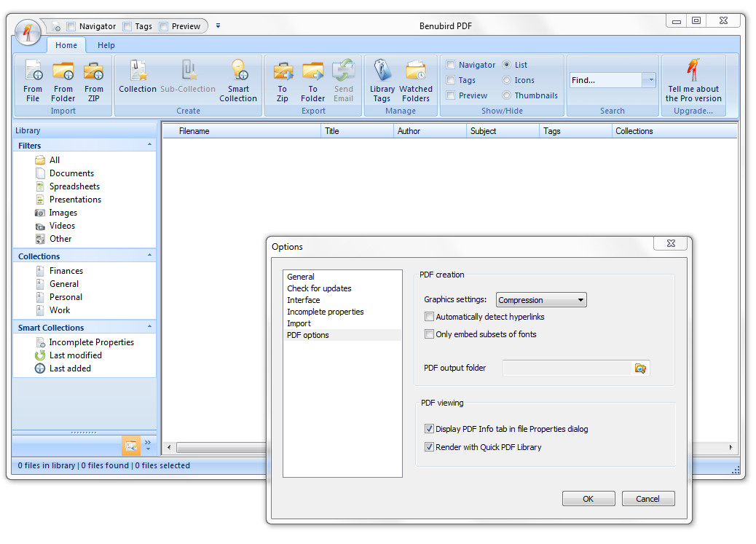Toggle Preview checkbox in quick access bar
Viewport: 756px width, 544px height.
(x=163, y=26)
